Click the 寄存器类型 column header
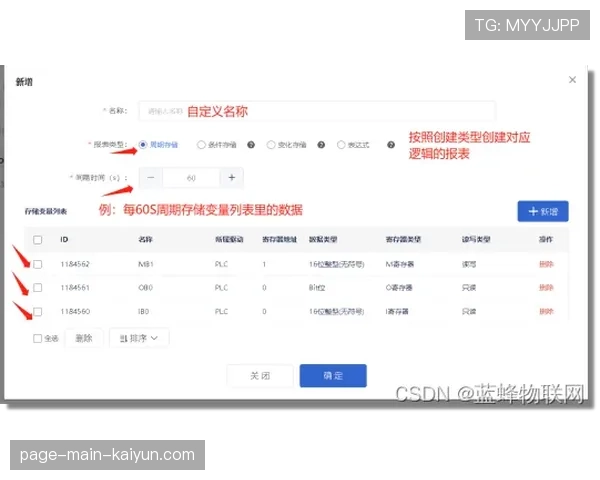The height and width of the screenshot is (480, 600). [x=403, y=240]
